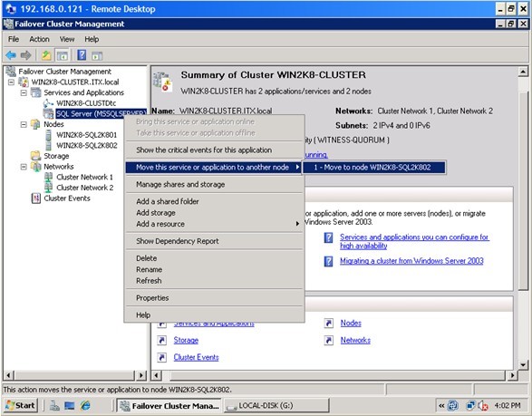Choose Delete from the context menu
The height and width of the screenshot is (416, 532).
214,258
